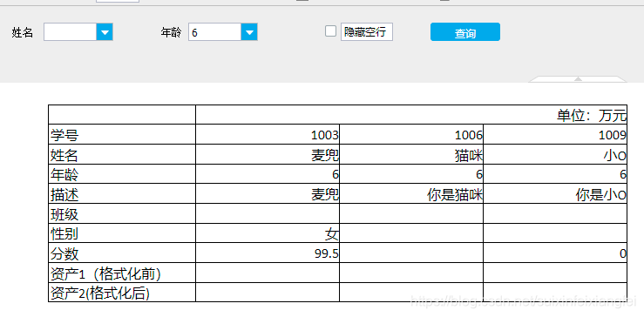Select the 性别 row label
The width and height of the screenshot is (644, 317).
[122, 233]
